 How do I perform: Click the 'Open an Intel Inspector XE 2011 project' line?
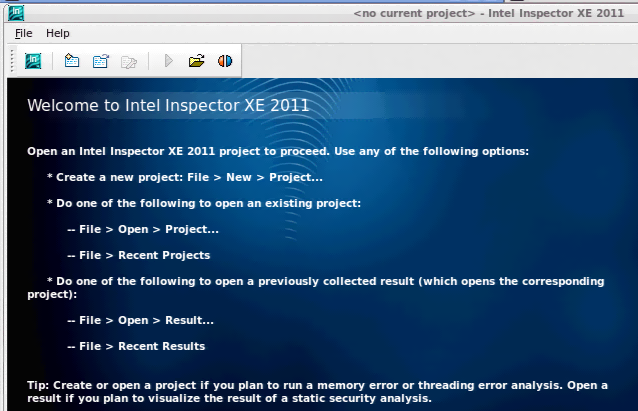click(x=277, y=151)
